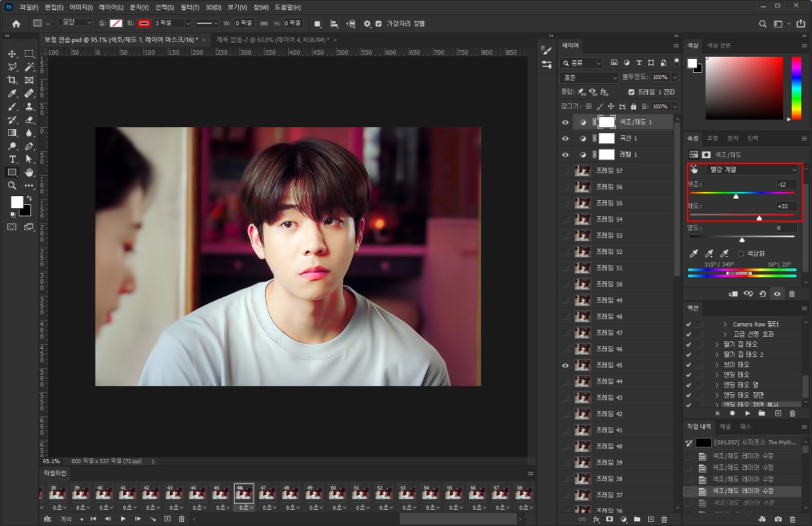This screenshot has height=526, width=812.
Task: Select the Crop tool
Action: [x=12, y=80]
